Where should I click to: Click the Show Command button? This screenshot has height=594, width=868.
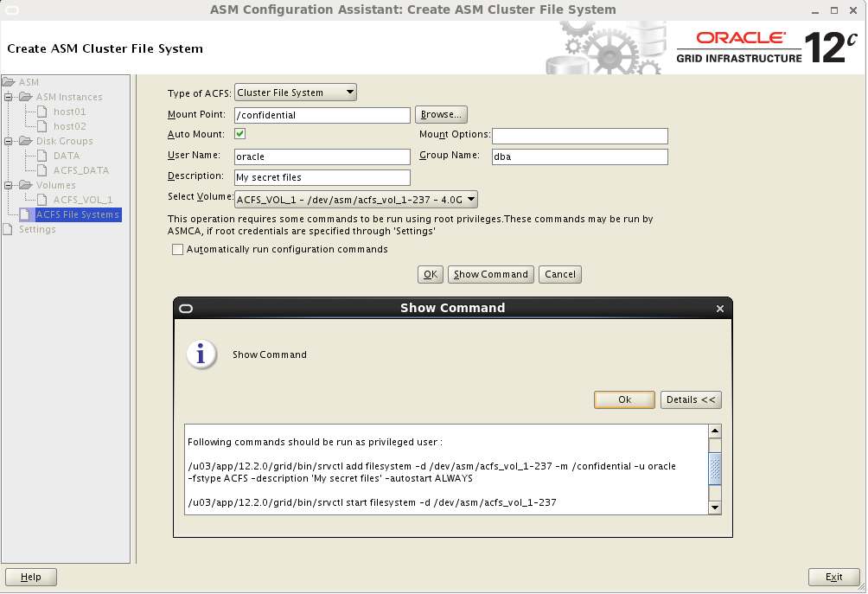pos(490,275)
